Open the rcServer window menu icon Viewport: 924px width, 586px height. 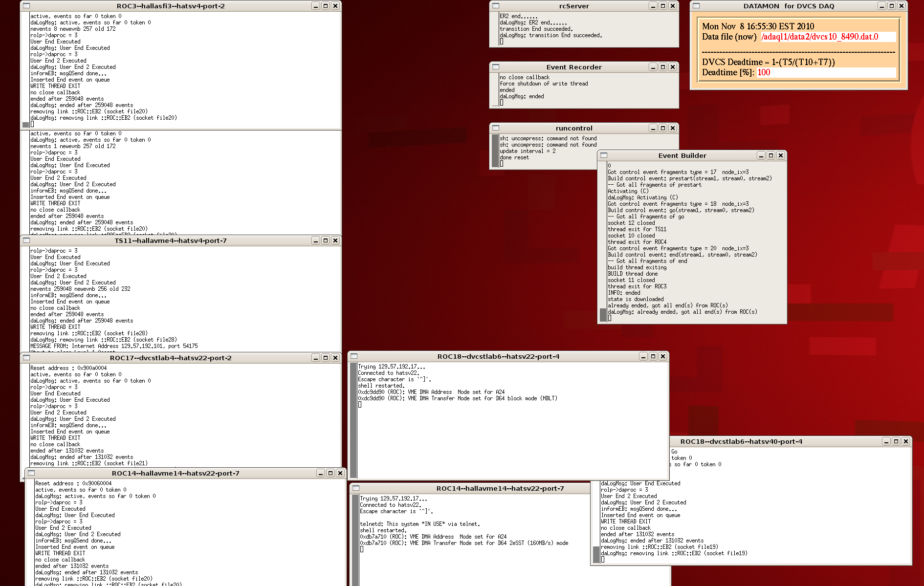[496, 6]
